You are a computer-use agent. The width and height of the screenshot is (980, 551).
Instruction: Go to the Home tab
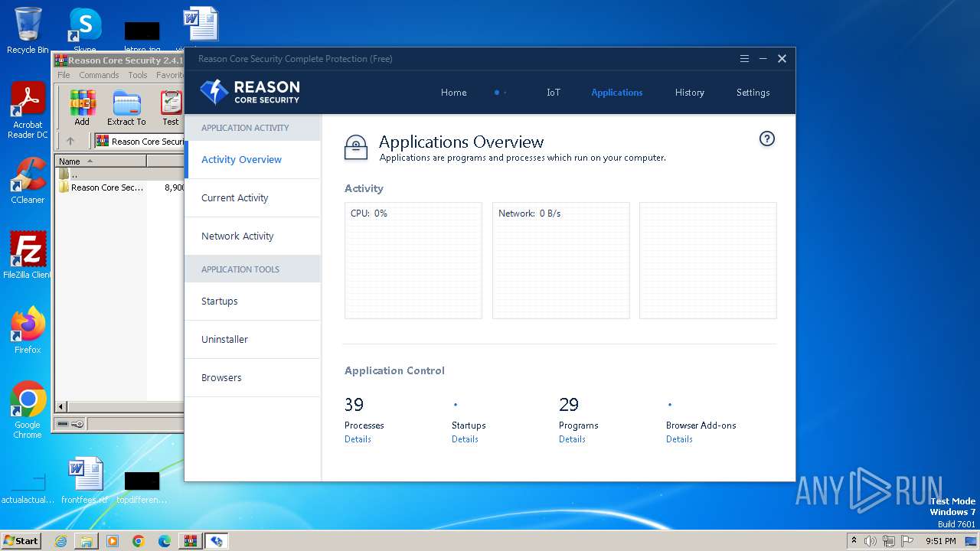coord(453,93)
